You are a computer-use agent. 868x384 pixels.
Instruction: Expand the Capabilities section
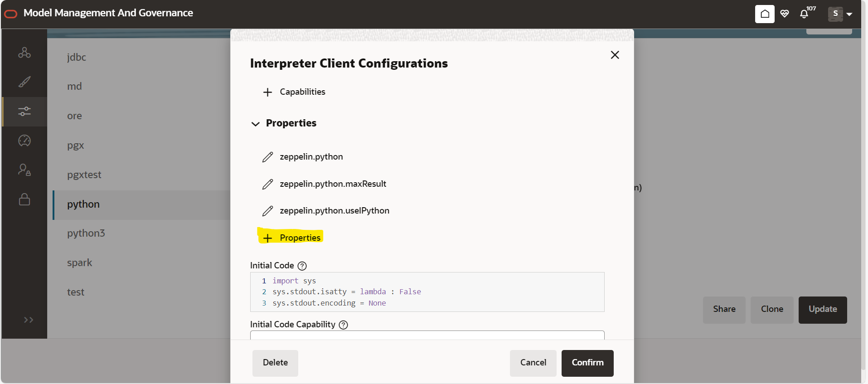[267, 92]
